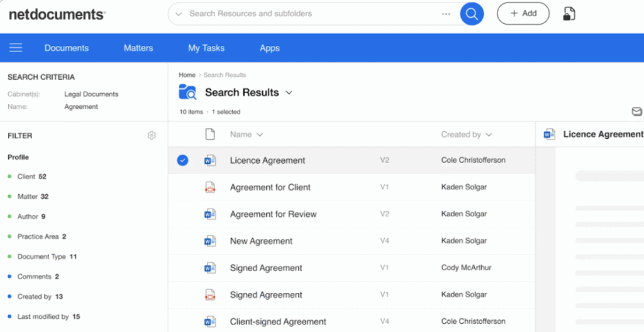Expand the search scope dropdown arrow
Screen dimensions: 644x332
(x=179, y=14)
